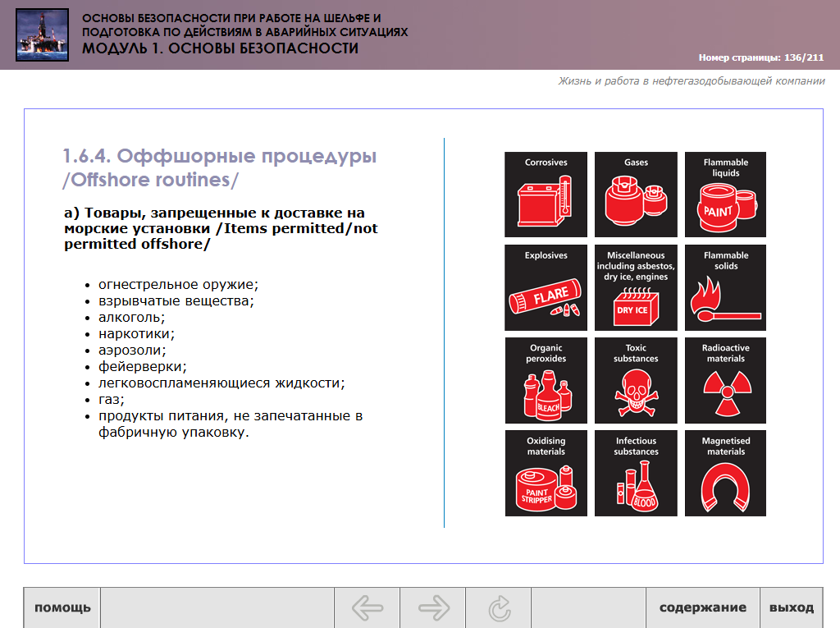Advance to next page with right arrow

pyautogui.click(x=433, y=608)
